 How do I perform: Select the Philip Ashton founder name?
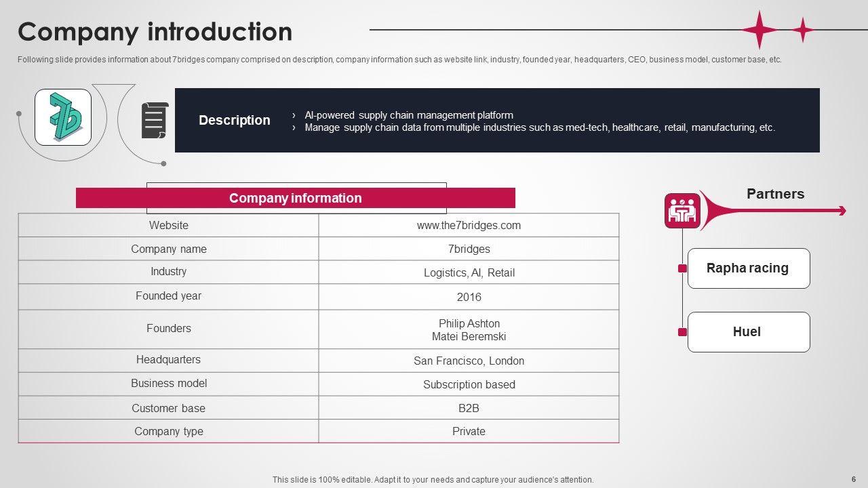469,323
